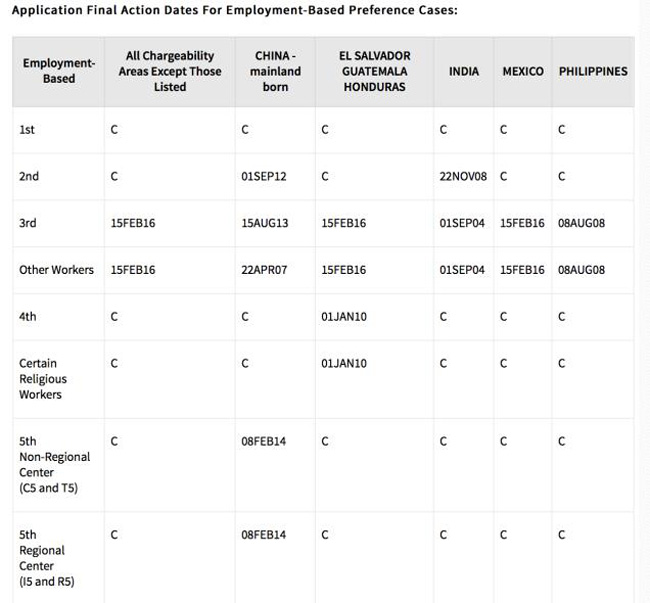Click the Philippines 08AUG08 date in 3rd row
The height and width of the screenshot is (603, 650).
pos(581,224)
